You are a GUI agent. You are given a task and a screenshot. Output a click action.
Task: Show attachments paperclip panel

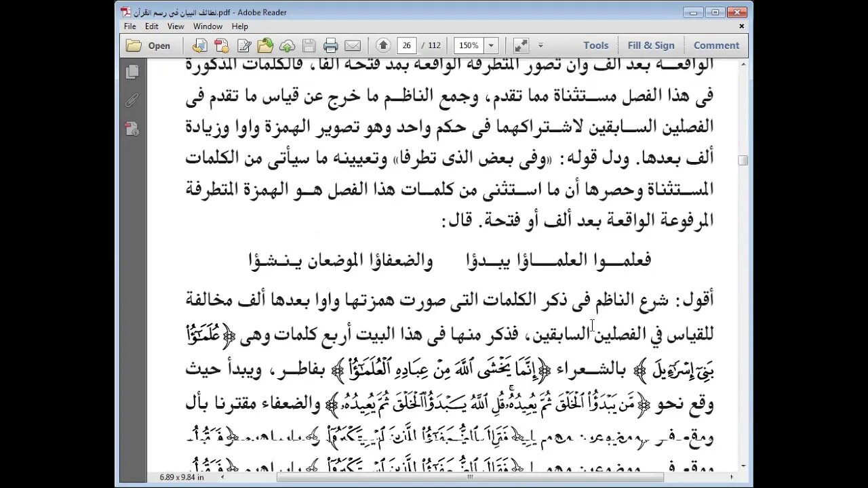coord(132,100)
